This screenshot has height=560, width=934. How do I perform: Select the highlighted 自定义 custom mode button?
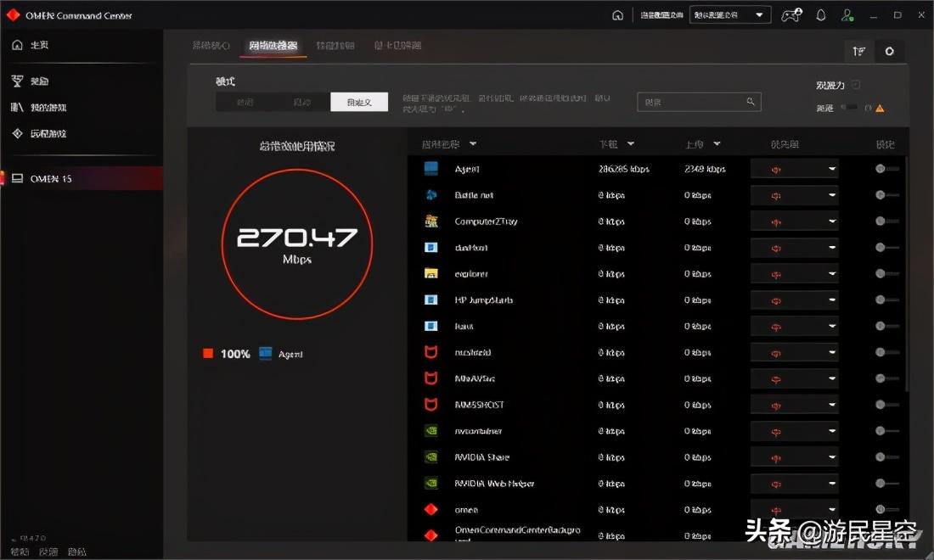click(x=359, y=102)
